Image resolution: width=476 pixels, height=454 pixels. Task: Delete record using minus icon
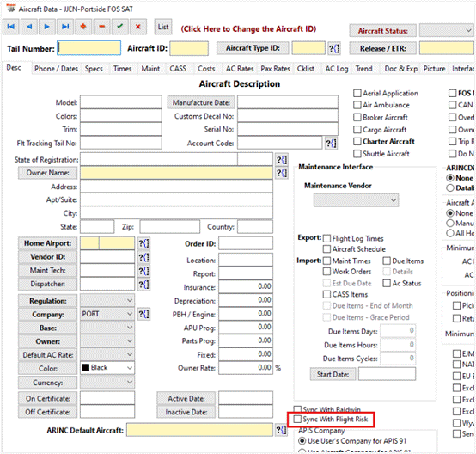(102, 27)
